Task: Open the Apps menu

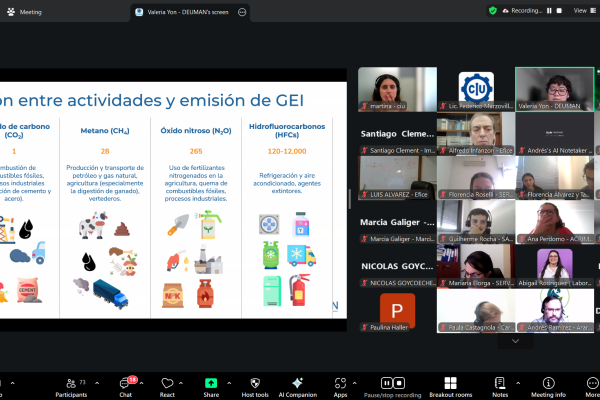Action: click(340, 388)
